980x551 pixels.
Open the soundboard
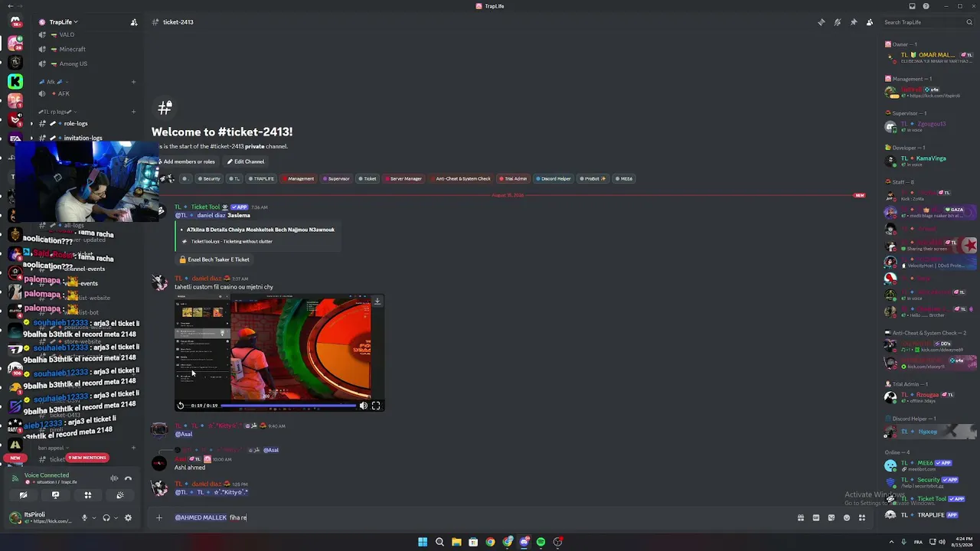pyautogui.click(x=120, y=495)
